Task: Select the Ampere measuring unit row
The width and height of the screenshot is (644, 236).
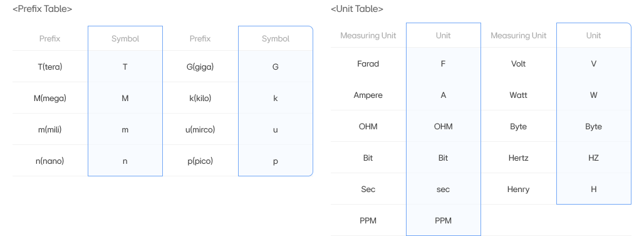Action: click(x=368, y=95)
